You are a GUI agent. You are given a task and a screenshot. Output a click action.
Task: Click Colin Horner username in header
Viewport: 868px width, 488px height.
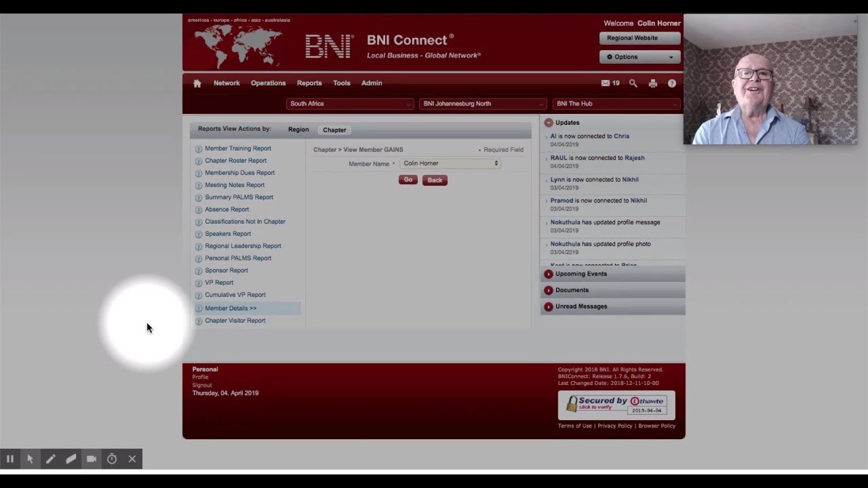click(x=658, y=23)
